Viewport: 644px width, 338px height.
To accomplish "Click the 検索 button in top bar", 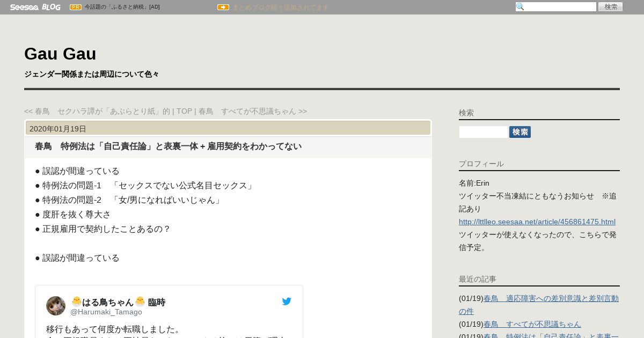I will (x=610, y=6).
